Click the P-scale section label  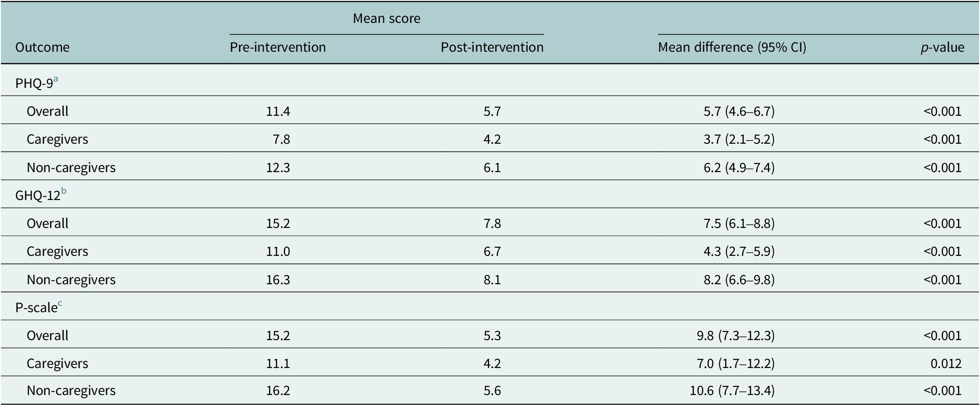point(36,308)
